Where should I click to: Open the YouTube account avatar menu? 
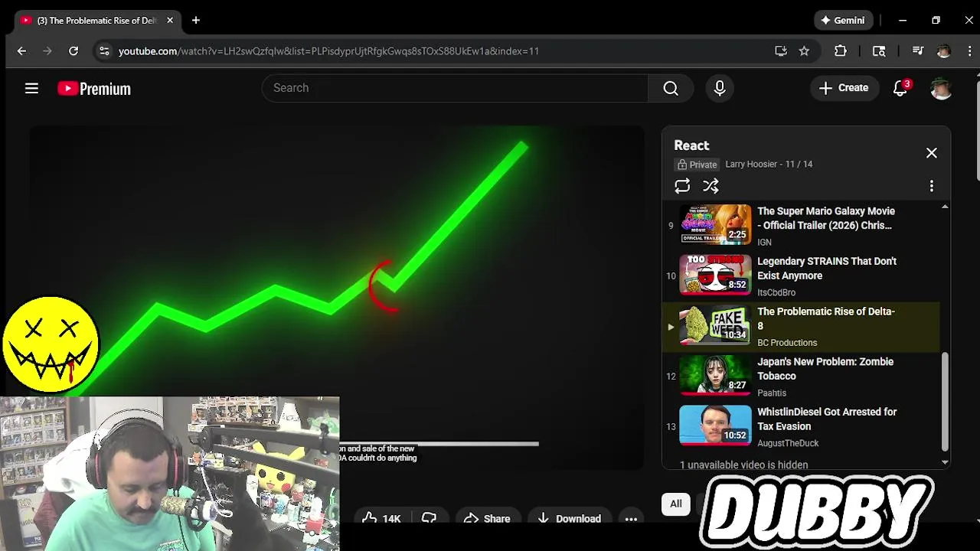point(941,88)
